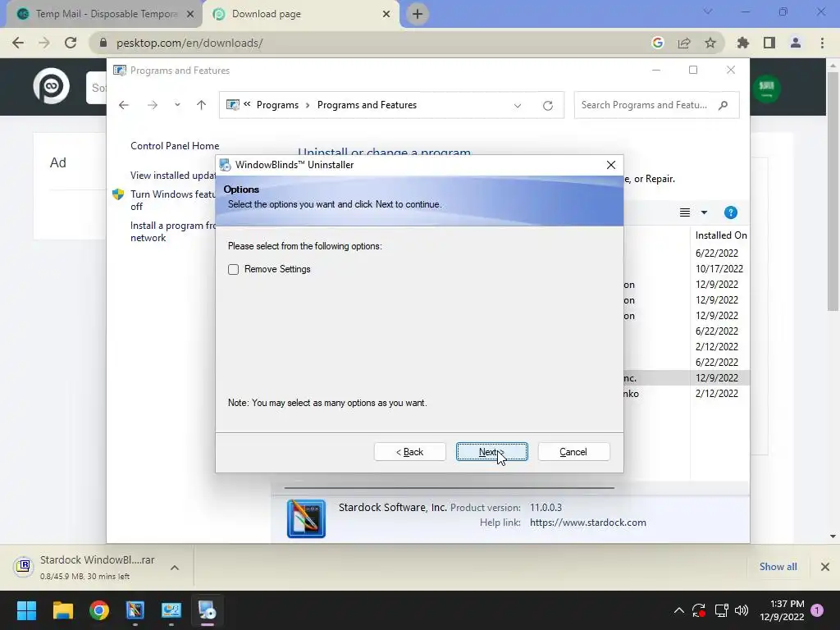Image resolution: width=840 pixels, height=630 pixels.
Task: Open network icon in system tray
Action: pos(721,610)
